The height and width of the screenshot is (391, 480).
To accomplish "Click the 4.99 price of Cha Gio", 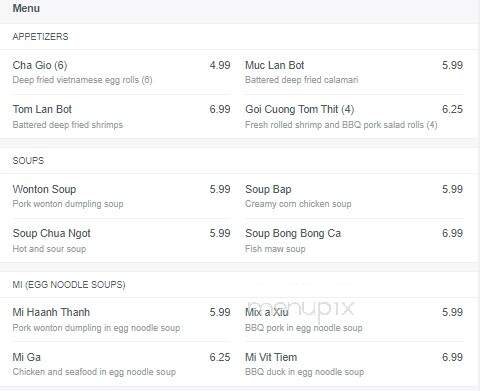I will [220, 65].
